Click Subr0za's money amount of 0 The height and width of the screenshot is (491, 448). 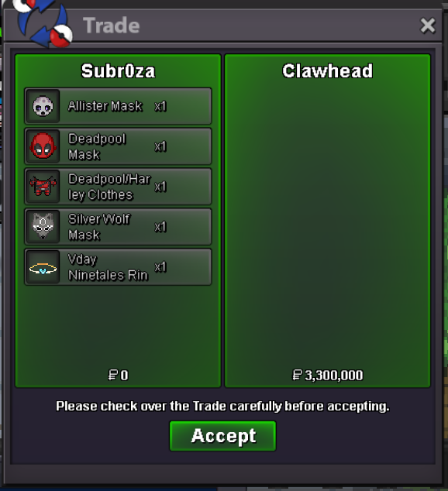[x=118, y=375]
